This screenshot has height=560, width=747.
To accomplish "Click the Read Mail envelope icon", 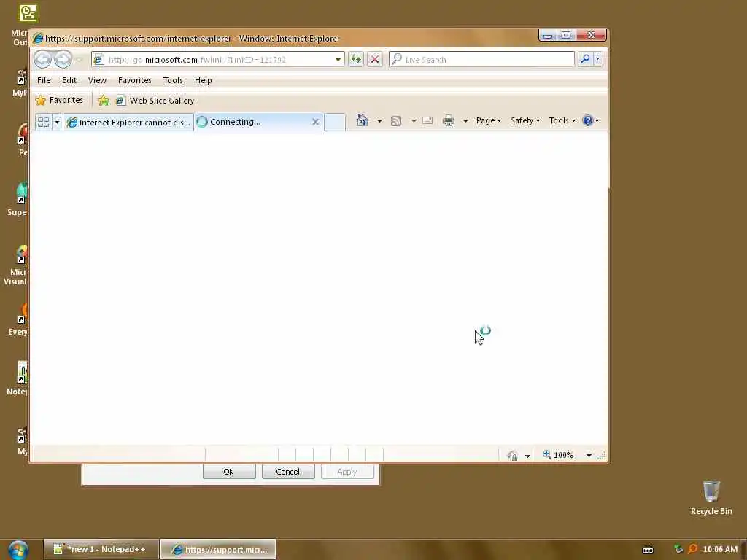I will pos(427,120).
